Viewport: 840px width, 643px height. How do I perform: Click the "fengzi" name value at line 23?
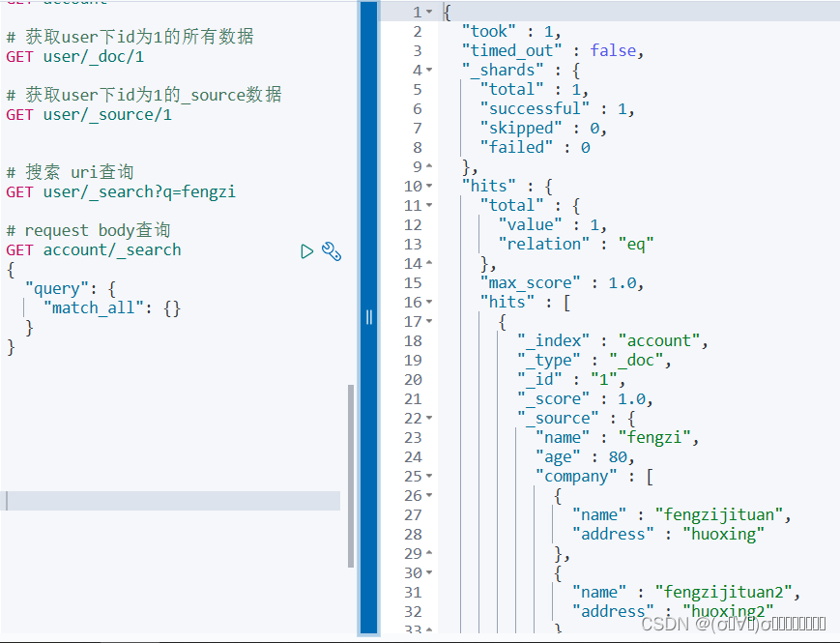point(654,438)
